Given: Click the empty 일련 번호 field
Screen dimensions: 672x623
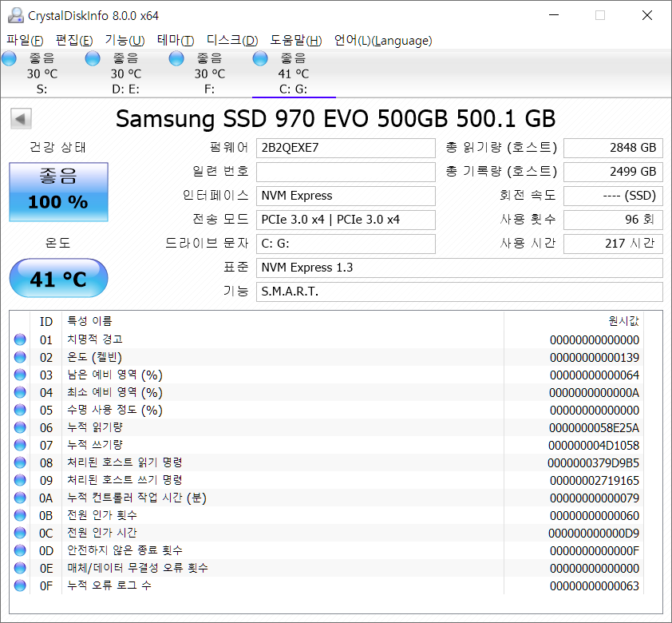Looking at the screenshot, I should pyautogui.click(x=346, y=172).
